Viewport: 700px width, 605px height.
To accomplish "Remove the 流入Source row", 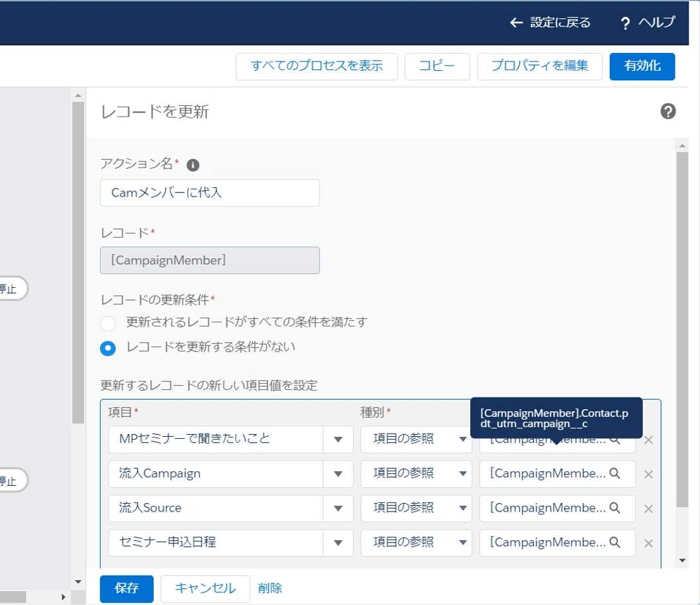I will coord(648,508).
